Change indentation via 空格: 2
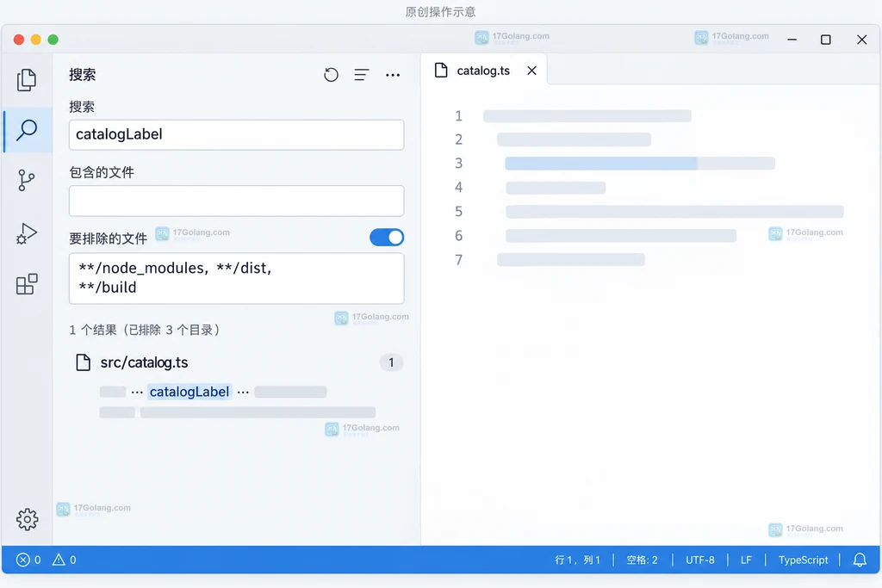Image resolution: width=882 pixels, height=588 pixels. pyautogui.click(x=642, y=560)
